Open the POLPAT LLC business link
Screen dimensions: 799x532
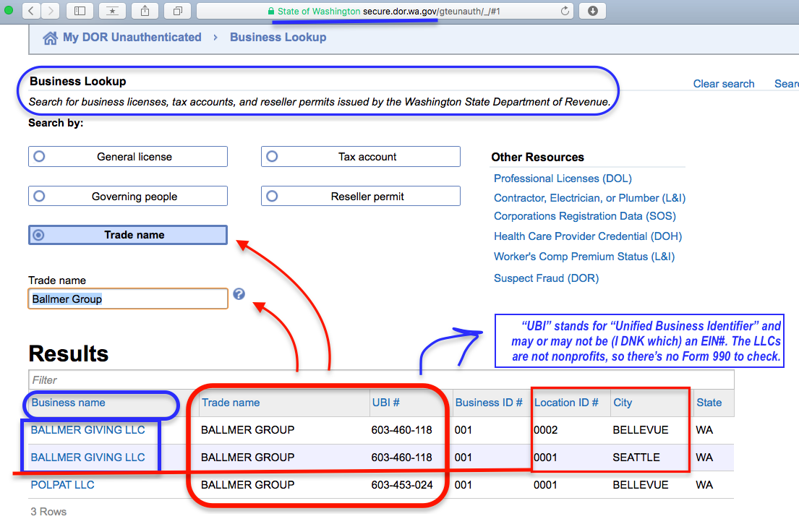(62, 485)
